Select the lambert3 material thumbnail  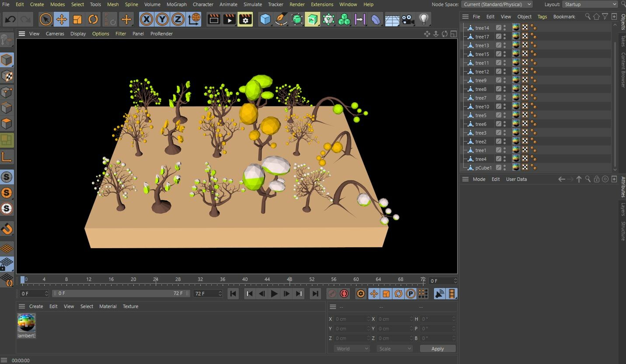pos(26,322)
